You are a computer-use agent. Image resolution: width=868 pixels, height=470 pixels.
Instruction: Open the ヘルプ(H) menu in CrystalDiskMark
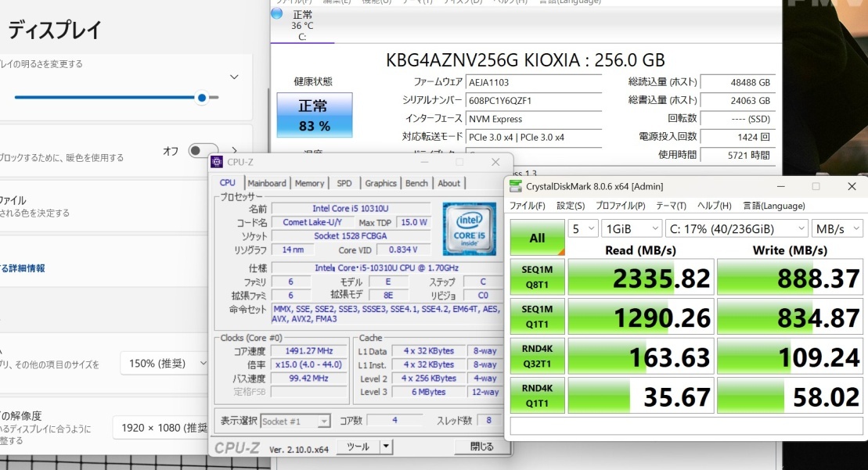tap(714, 206)
